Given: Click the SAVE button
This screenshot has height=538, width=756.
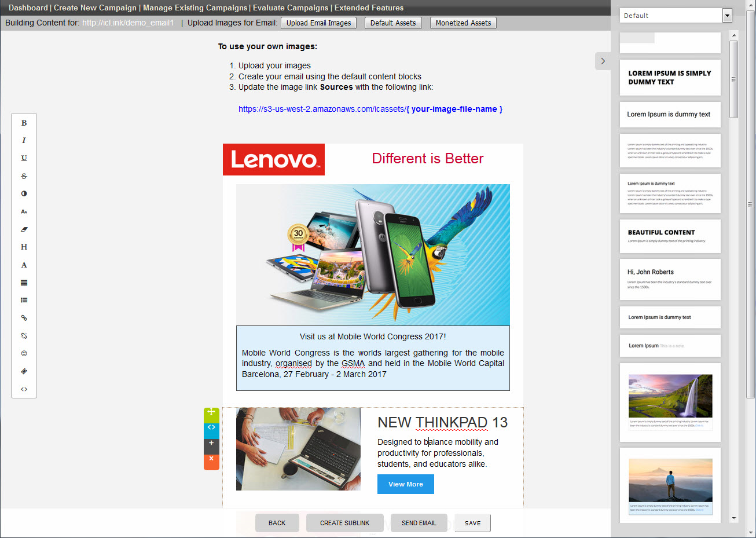Looking at the screenshot, I should pos(472,523).
